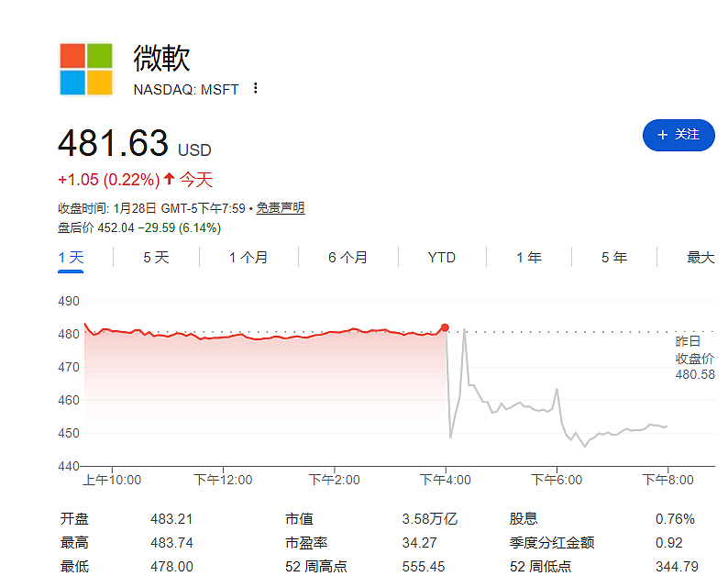Click the 季度分红金额 value 0.92
This screenshot has height=587, width=728.
(x=669, y=542)
